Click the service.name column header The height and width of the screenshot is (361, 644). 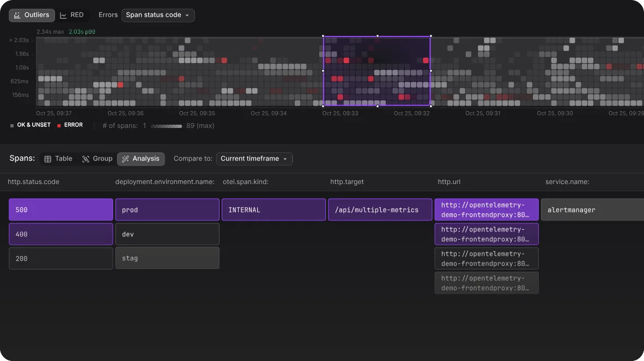tap(567, 182)
